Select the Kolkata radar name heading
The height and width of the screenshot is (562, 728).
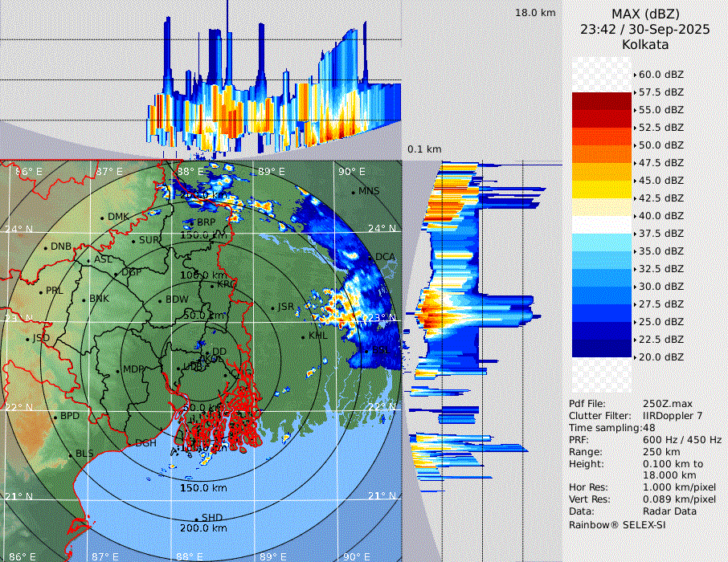coord(644,44)
